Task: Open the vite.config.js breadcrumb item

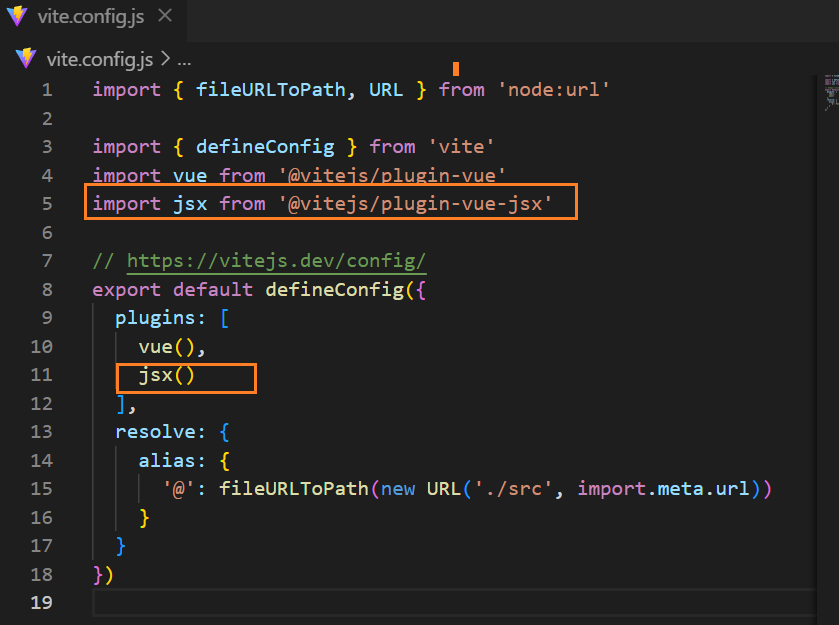Action: (100, 59)
